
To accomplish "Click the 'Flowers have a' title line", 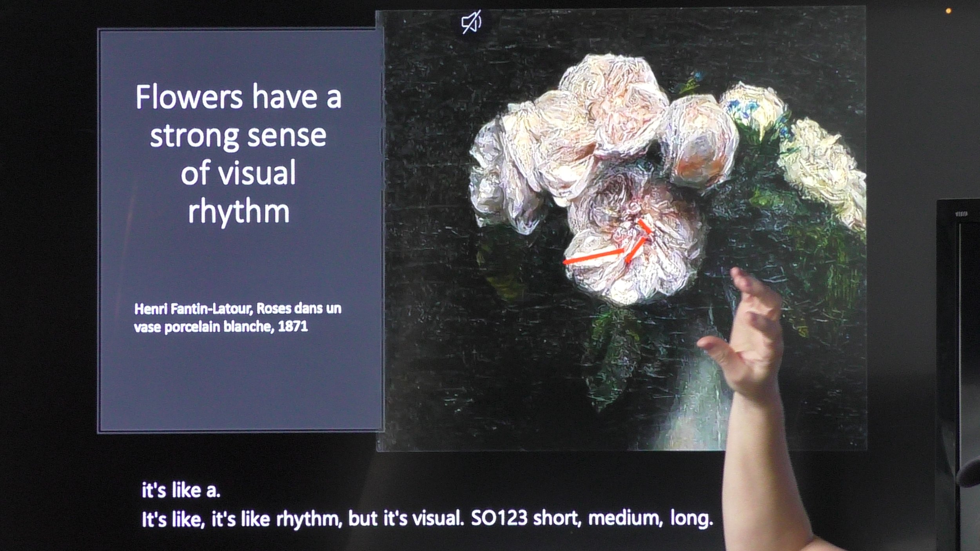I will point(238,97).
